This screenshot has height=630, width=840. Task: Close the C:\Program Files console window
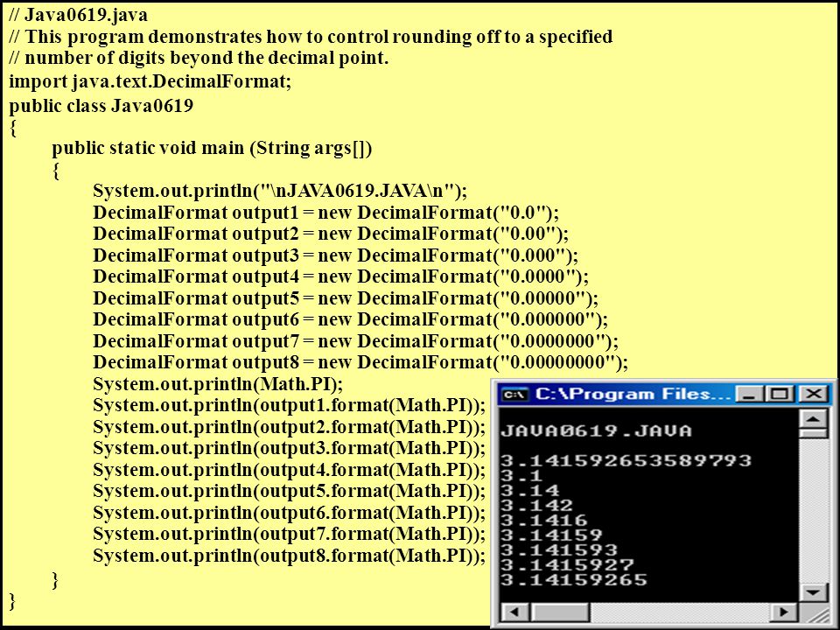(x=813, y=395)
